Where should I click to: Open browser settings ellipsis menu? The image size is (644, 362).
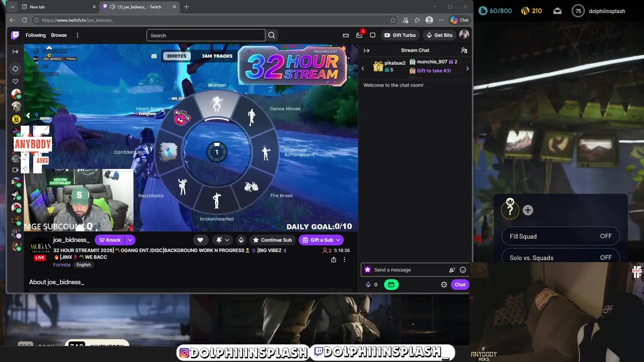441,20
